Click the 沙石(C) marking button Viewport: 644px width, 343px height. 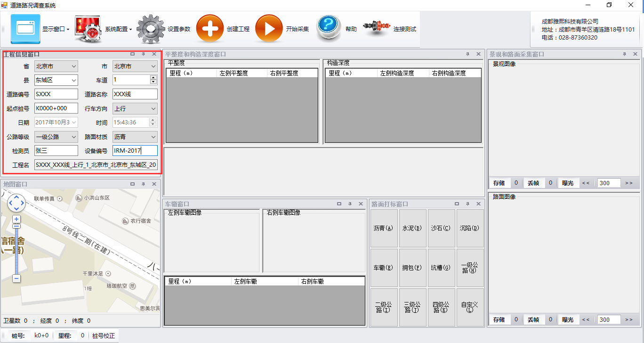[442, 229]
